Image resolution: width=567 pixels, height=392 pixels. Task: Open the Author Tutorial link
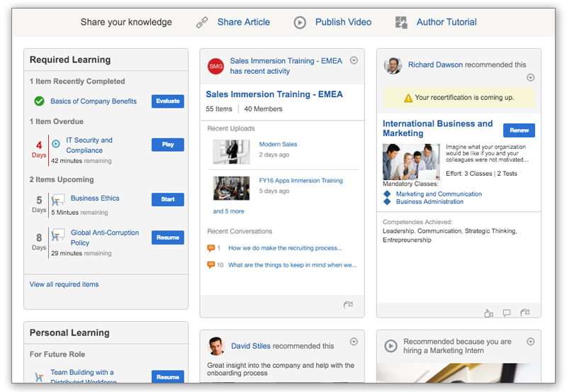pyautogui.click(x=447, y=22)
